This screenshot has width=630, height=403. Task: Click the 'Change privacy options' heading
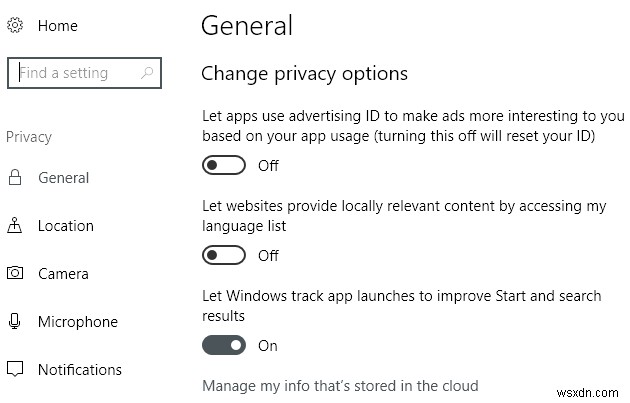[x=304, y=73]
